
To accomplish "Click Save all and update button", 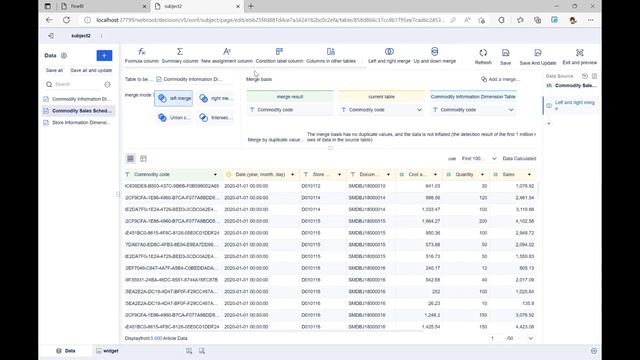I will (91, 70).
